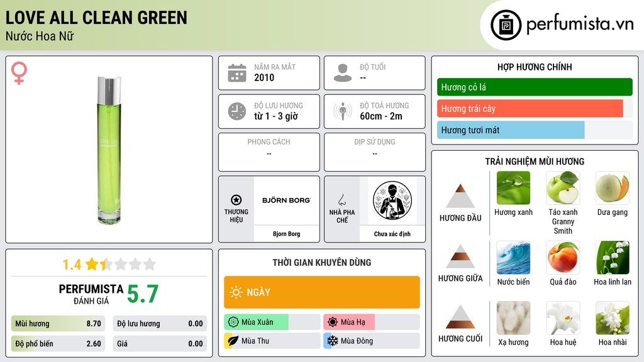Click the sillage icon for Độ toả hương
Image resolution: width=644 pixels, height=362 pixels.
(x=343, y=111)
